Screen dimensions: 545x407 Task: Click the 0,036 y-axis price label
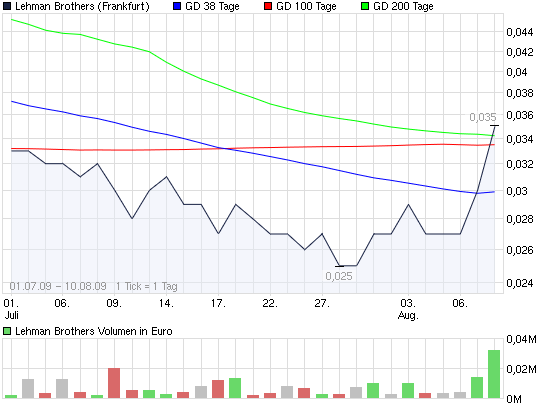click(520, 115)
